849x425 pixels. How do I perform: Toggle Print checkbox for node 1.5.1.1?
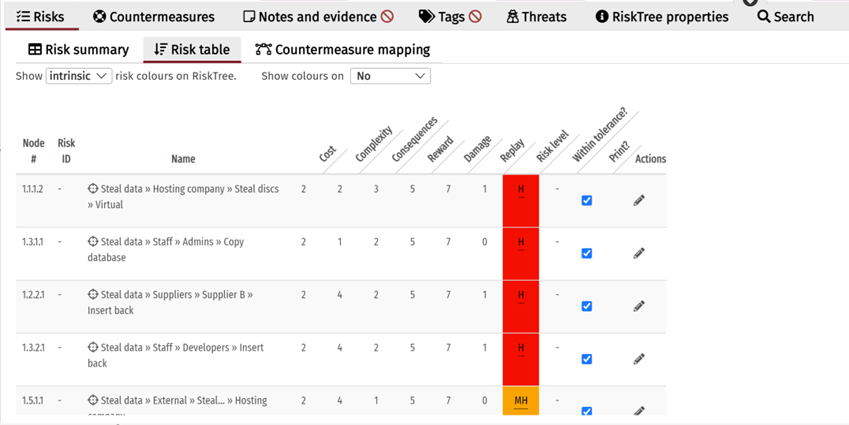point(586,411)
